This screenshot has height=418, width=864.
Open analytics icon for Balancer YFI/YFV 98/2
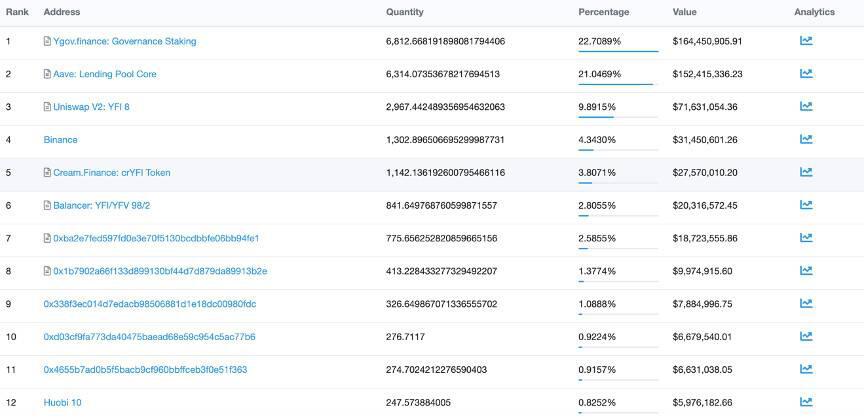(x=806, y=205)
